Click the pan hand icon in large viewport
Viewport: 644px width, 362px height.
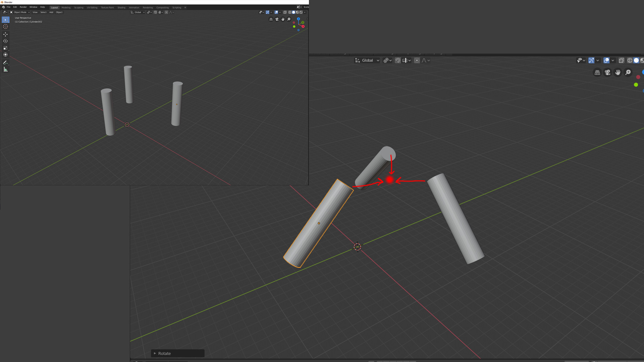618,72
